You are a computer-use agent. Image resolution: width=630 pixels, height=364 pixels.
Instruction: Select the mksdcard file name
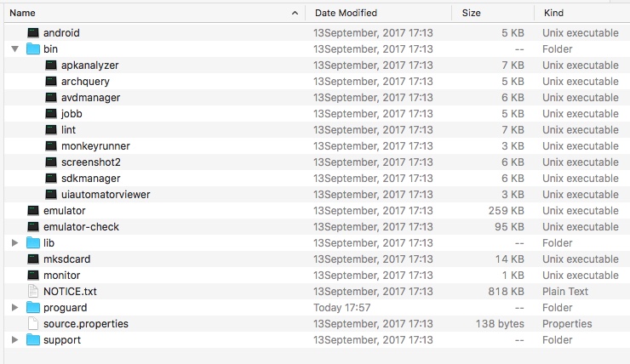click(x=66, y=259)
